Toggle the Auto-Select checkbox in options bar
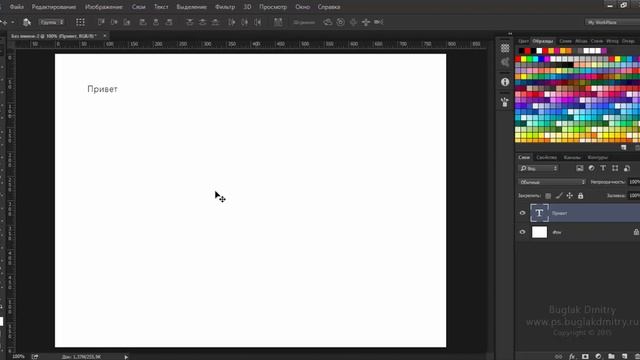640x360 pixels. (27, 22)
